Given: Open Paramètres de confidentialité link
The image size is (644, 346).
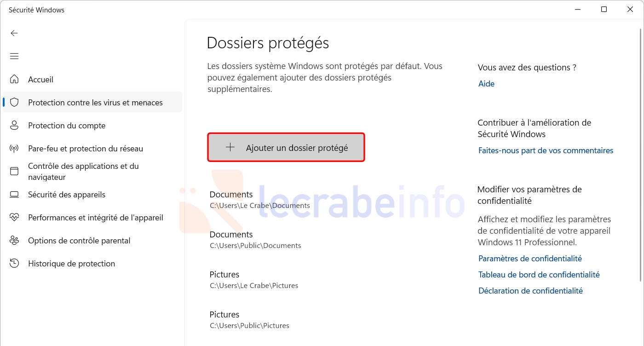Looking at the screenshot, I should (x=530, y=259).
